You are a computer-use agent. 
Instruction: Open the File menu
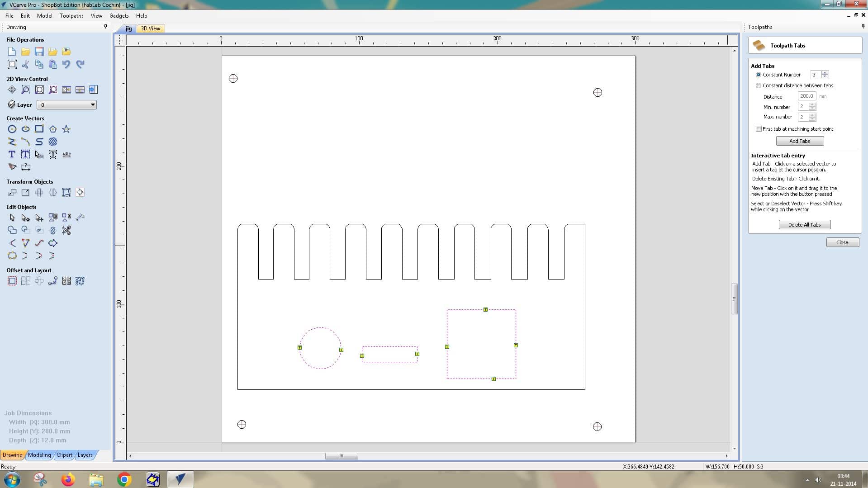point(9,15)
